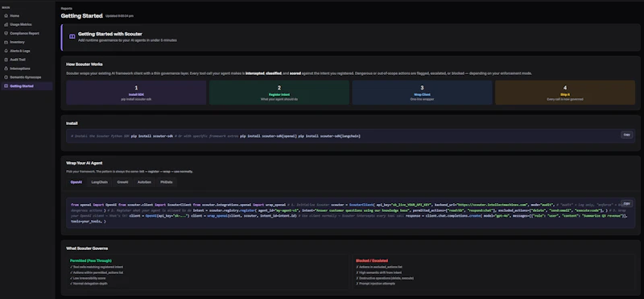The width and height of the screenshot is (644, 299).
Task: Open the Alerts & Logs label
Action: 20,51
